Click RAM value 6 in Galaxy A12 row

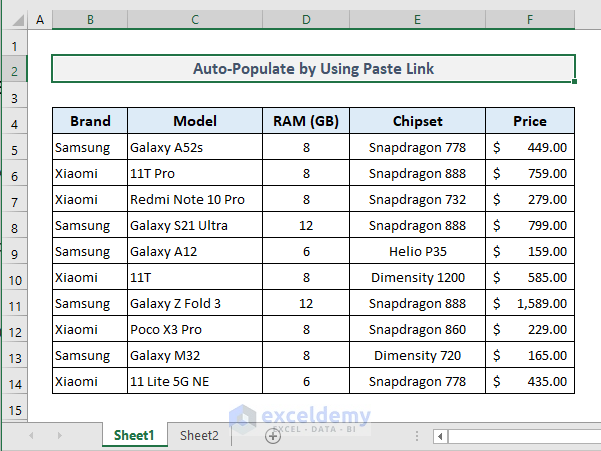coord(306,251)
